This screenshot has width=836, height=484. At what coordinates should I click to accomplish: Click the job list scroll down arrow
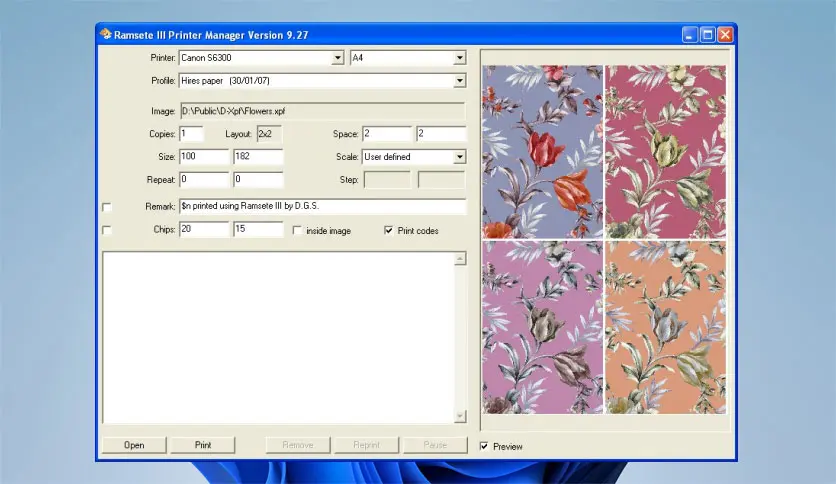(460, 416)
